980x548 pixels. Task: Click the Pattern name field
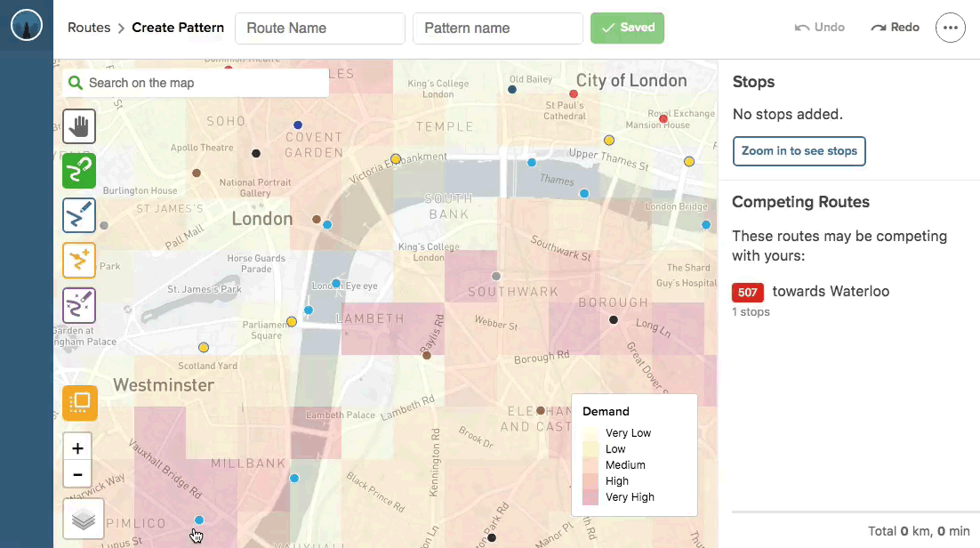(497, 28)
